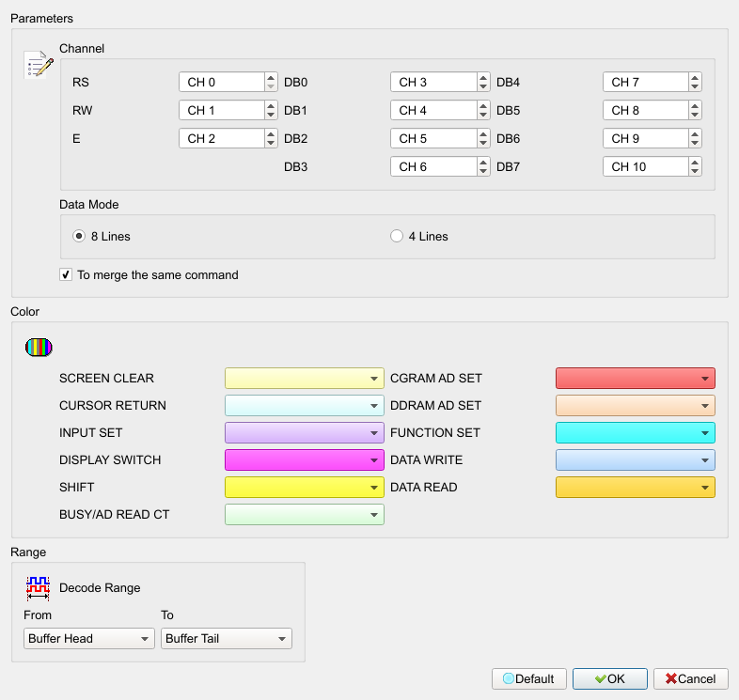Click the rainbow Color palette icon

point(39,347)
